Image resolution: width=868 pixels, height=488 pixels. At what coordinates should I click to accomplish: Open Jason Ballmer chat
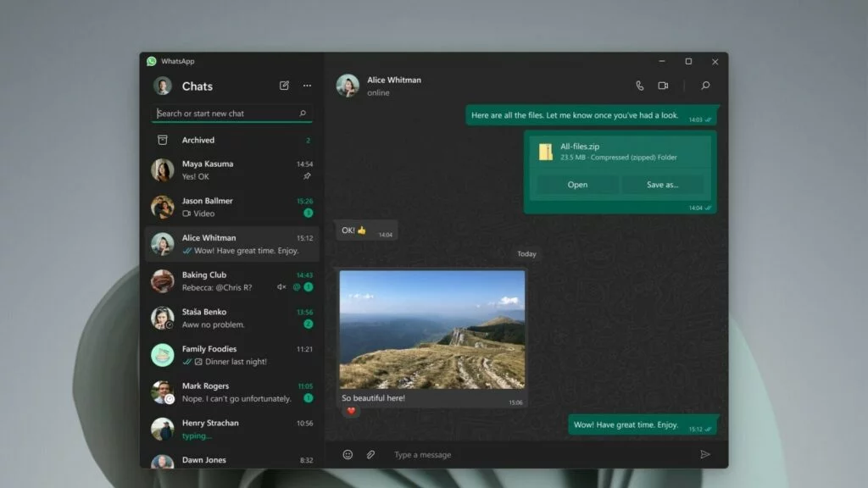pos(232,207)
